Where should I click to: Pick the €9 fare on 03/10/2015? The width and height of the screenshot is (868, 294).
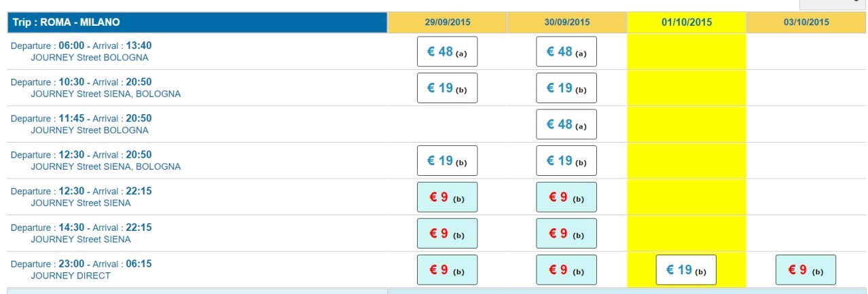pyautogui.click(x=806, y=270)
